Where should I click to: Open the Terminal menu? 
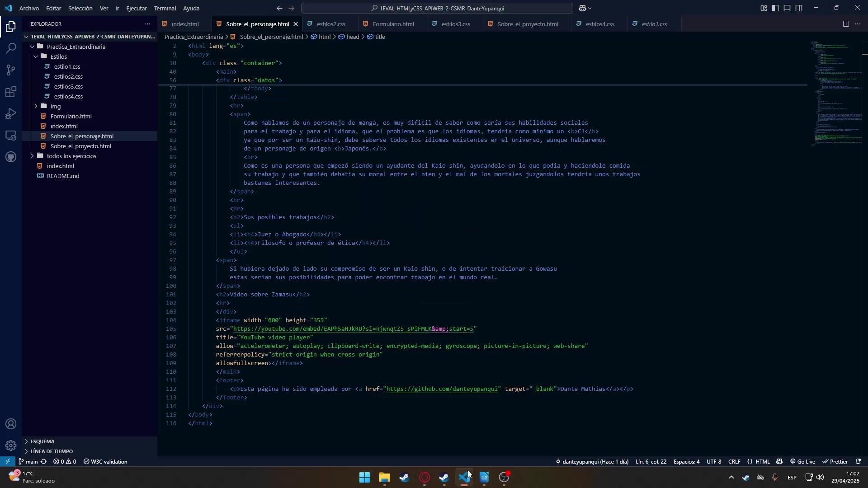pyautogui.click(x=165, y=8)
